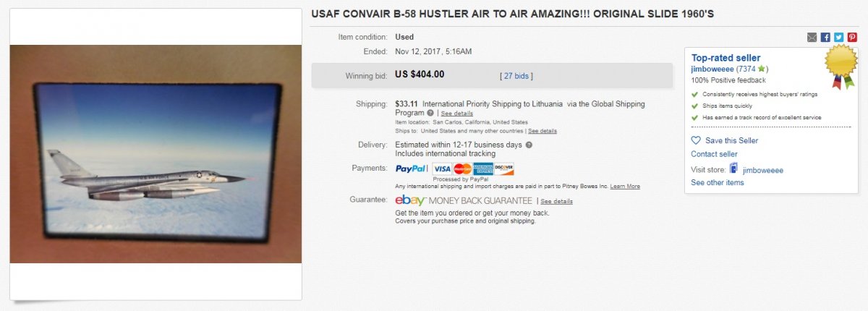The width and height of the screenshot is (868, 311).
Task: Open See other items link
Action: (717, 183)
